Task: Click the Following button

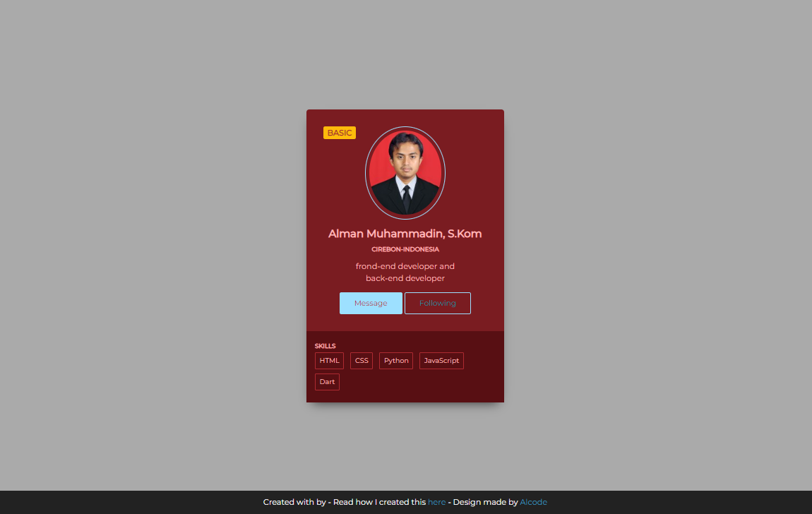Action: click(438, 304)
